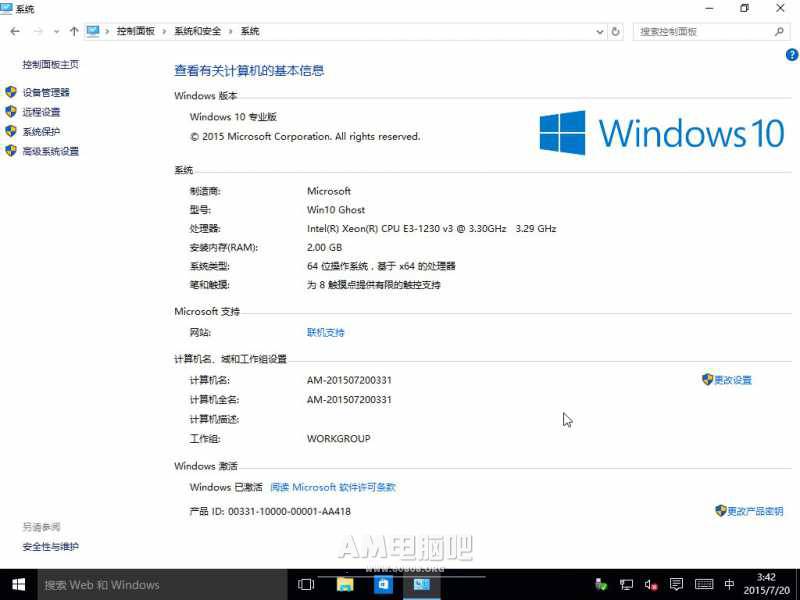Click the Windows 10 logo
The width and height of the screenshot is (800, 600).
(662, 133)
